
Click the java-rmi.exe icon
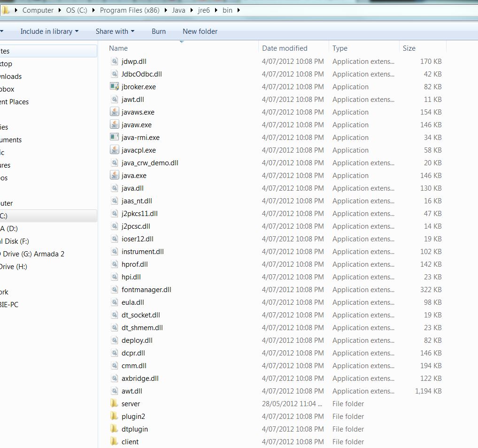click(x=114, y=137)
